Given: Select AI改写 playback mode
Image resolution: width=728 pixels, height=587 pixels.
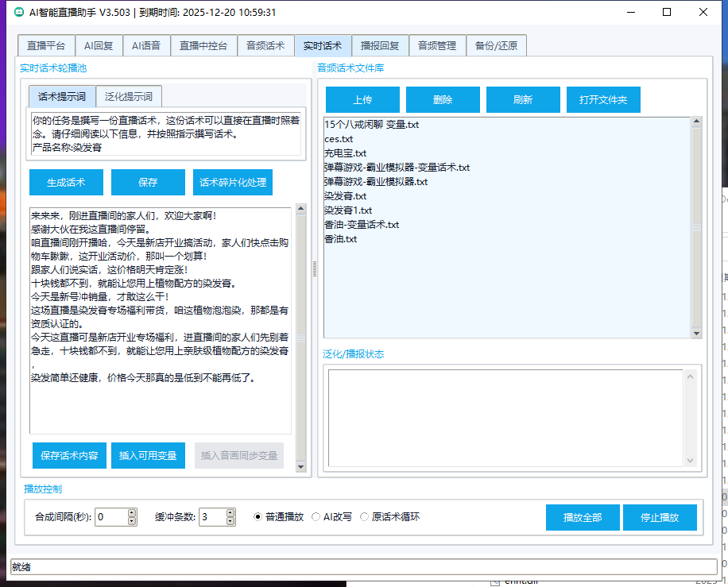Looking at the screenshot, I should 316,517.
